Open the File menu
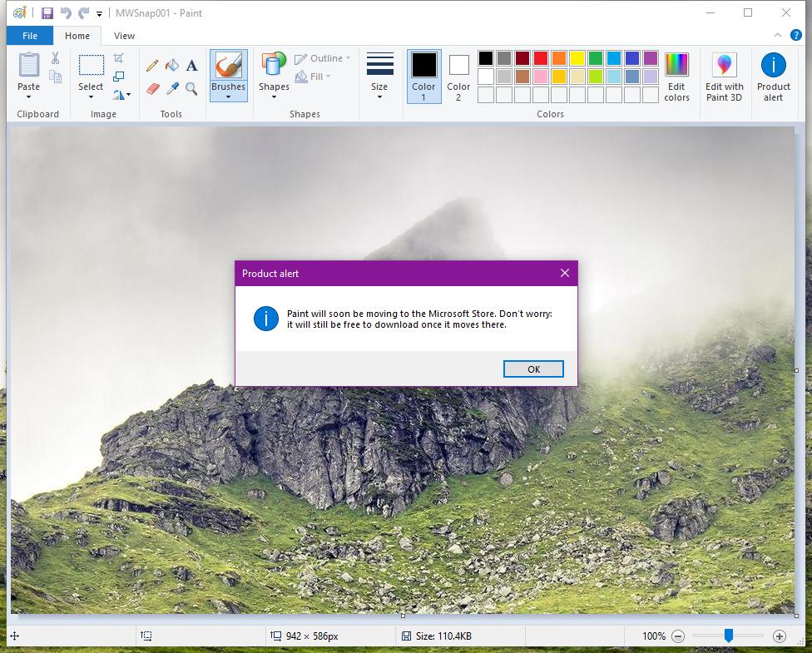The height and width of the screenshot is (653, 812). tap(29, 36)
